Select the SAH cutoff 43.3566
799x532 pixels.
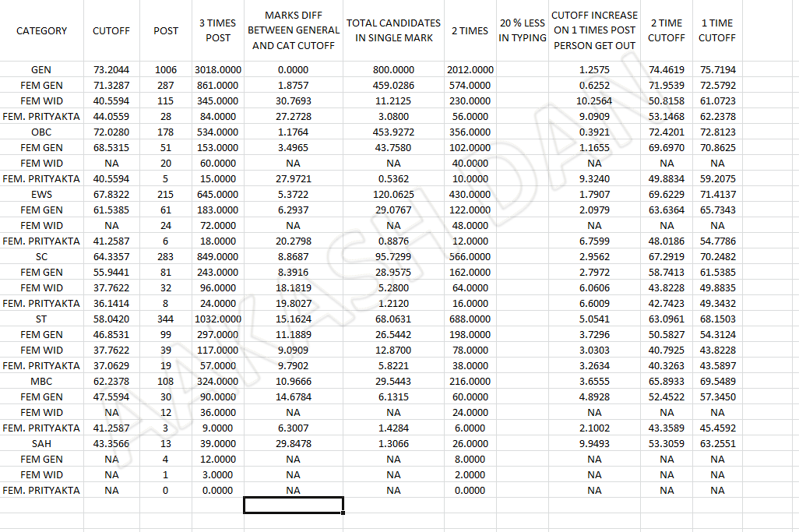coord(111,443)
